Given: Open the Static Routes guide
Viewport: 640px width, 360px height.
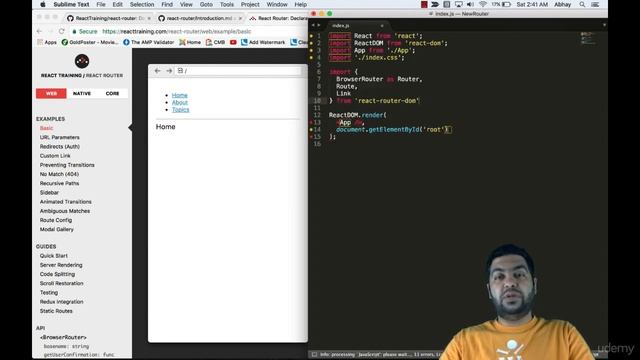Looking at the screenshot, I should coord(56,311).
